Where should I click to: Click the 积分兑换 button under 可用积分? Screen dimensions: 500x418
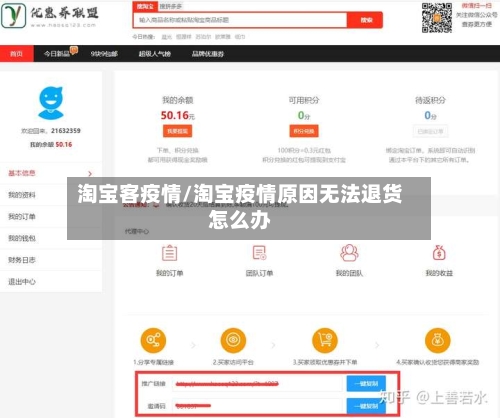click(304, 131)
